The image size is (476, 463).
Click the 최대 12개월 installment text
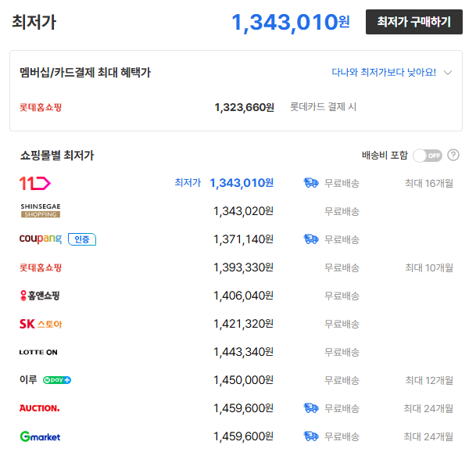(x=429, y=380)
